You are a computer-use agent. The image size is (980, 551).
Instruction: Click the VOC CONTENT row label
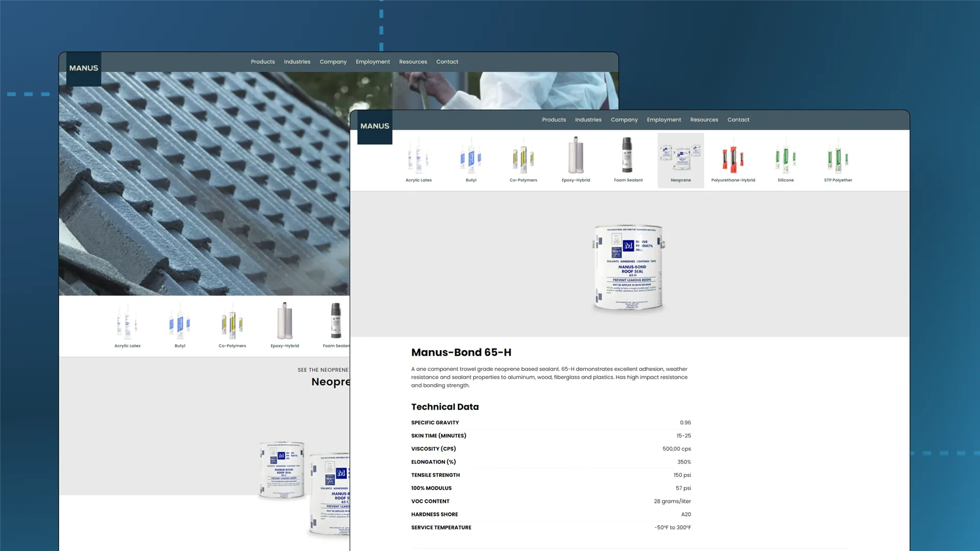point(430,502)
